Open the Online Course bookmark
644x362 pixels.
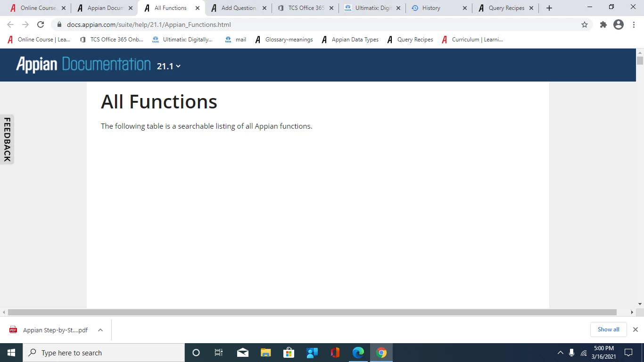pos(39,40)
